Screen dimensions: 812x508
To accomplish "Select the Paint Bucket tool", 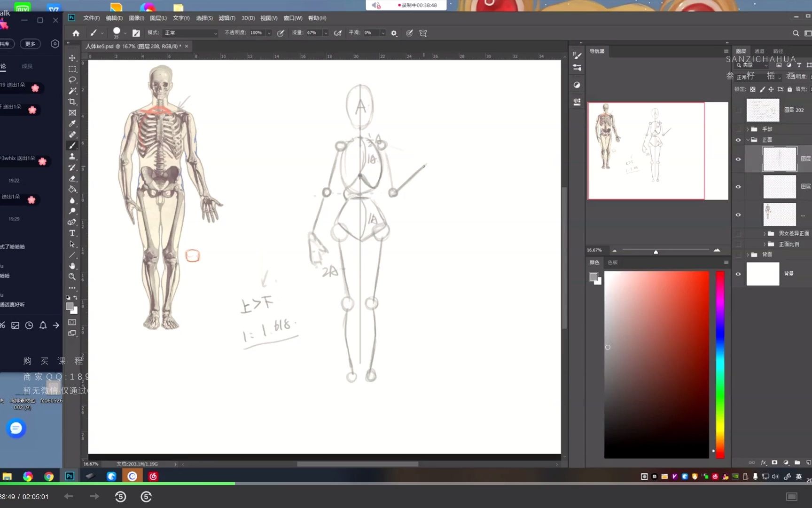I will (72, 189).
